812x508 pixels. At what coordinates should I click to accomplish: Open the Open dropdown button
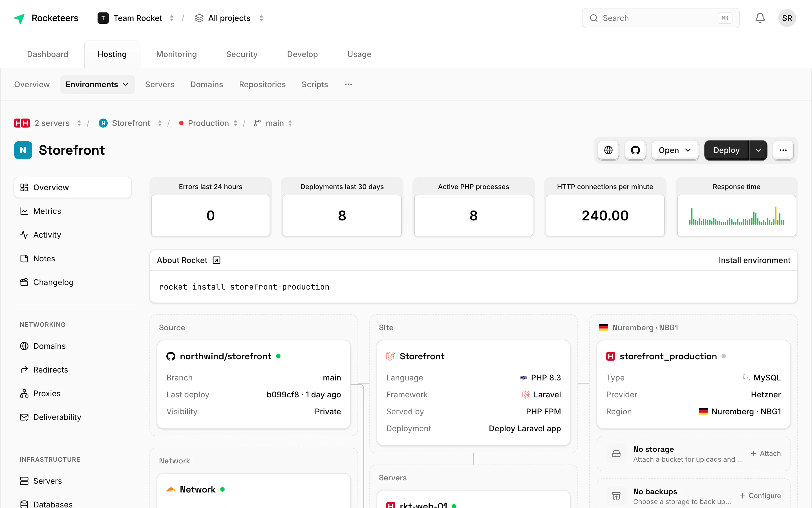coord(675,150)
